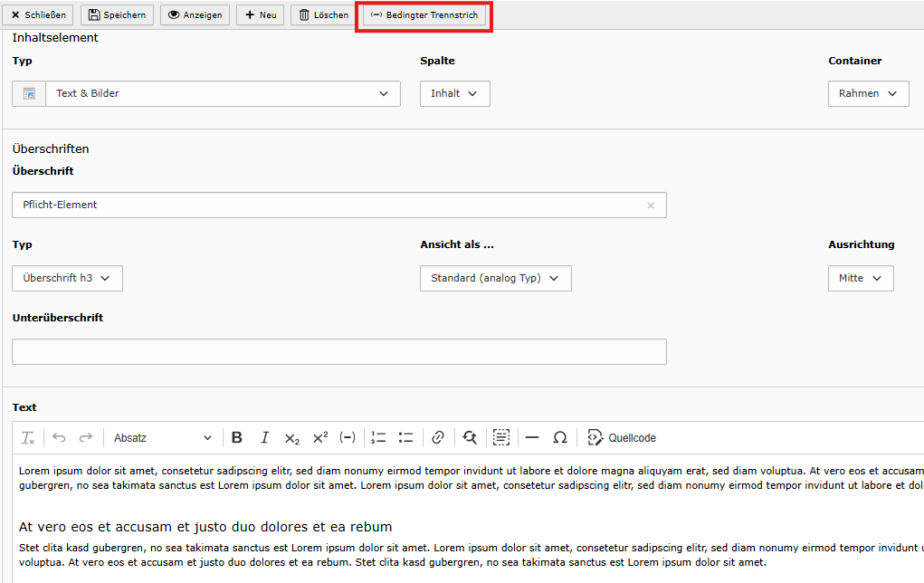This screenshot has height=583, width=924.
Task: Open find and replace in the editor
Action: [x=470, y=438]
